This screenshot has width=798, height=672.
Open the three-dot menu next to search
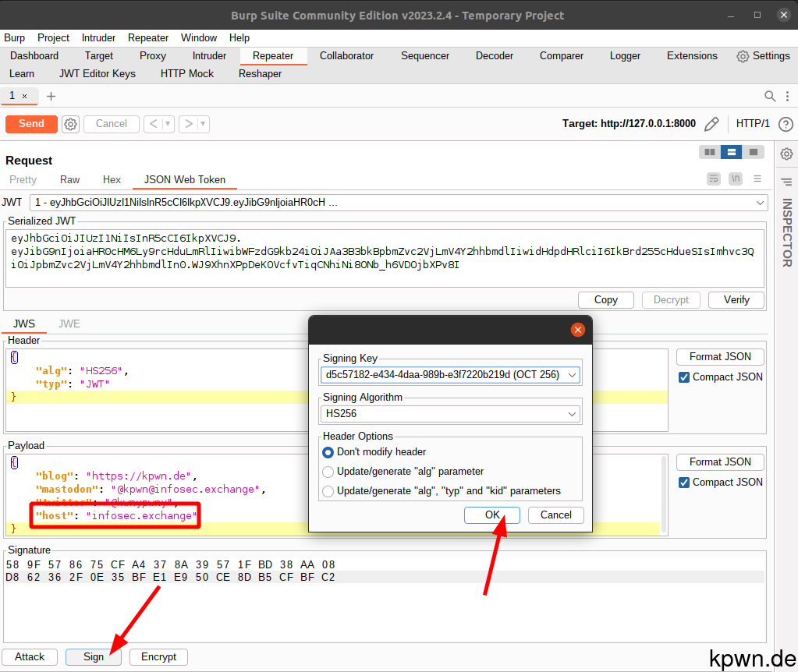pyautogui.click(x=787, y=96)
